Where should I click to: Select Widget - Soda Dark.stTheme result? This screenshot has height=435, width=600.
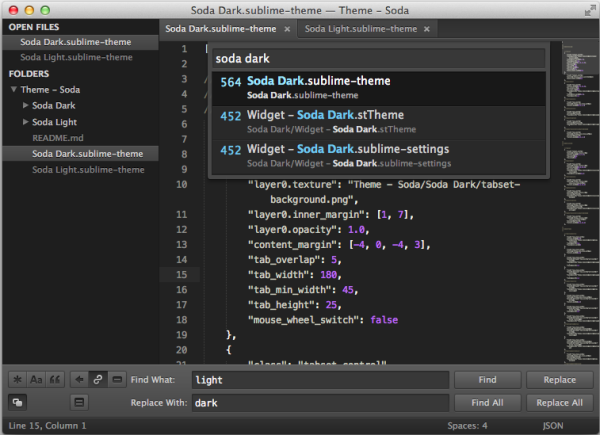(379, 123)
